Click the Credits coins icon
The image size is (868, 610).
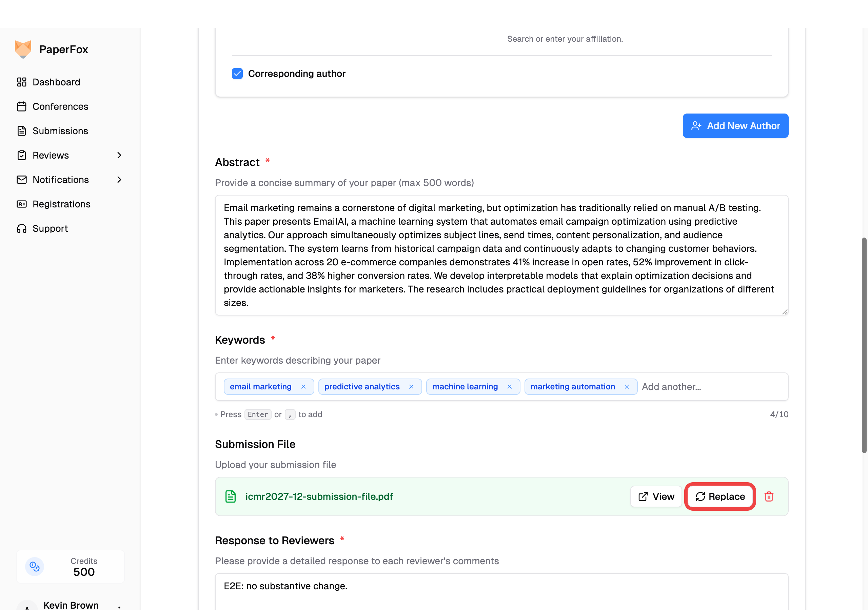tap(34, 566)
